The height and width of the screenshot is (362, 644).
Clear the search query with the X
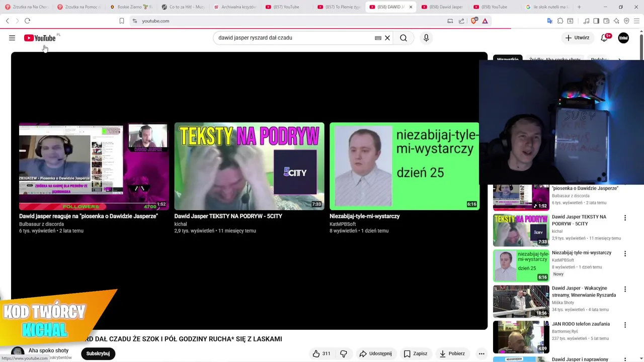(x=387, y=38)
